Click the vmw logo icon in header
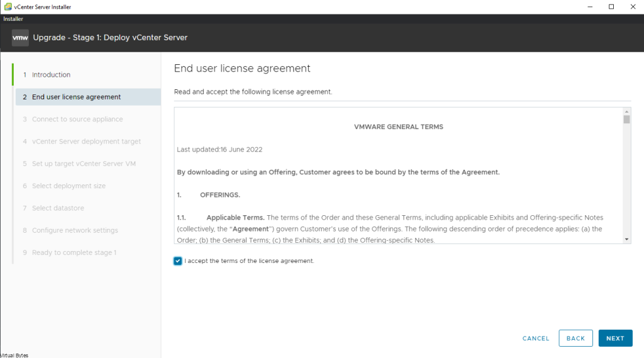Screen dimensions: 644x358 click(x=20, y=38)
